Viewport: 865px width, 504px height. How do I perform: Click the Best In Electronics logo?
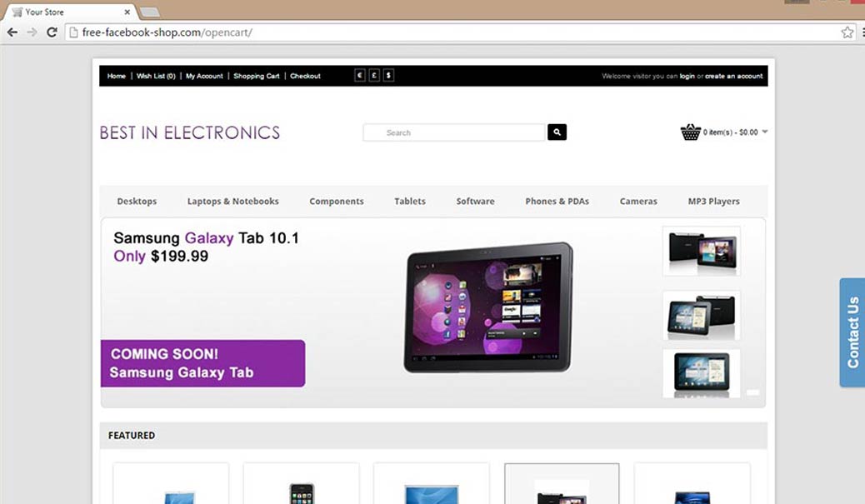[190, 133]
